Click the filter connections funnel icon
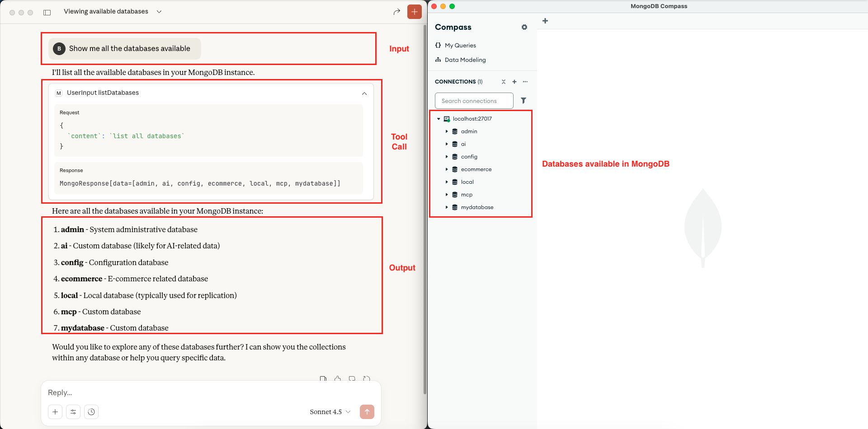 tap(524, 101)
